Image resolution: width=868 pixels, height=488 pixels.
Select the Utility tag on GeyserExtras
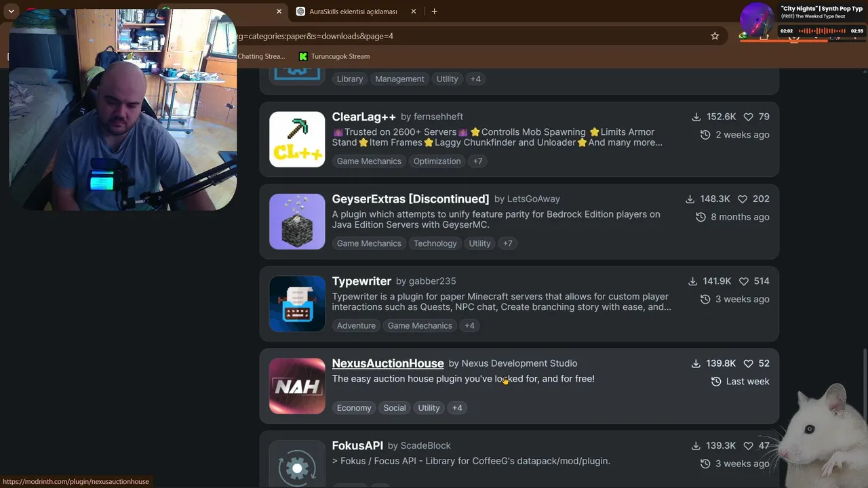coord(479,243)
